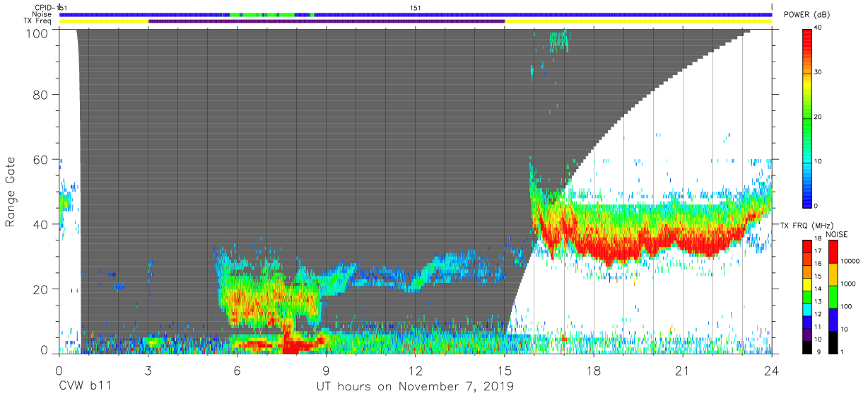Click the "CPID" row label
The image size is (868, 401).
pyautogui.click(x=43, y=7)
